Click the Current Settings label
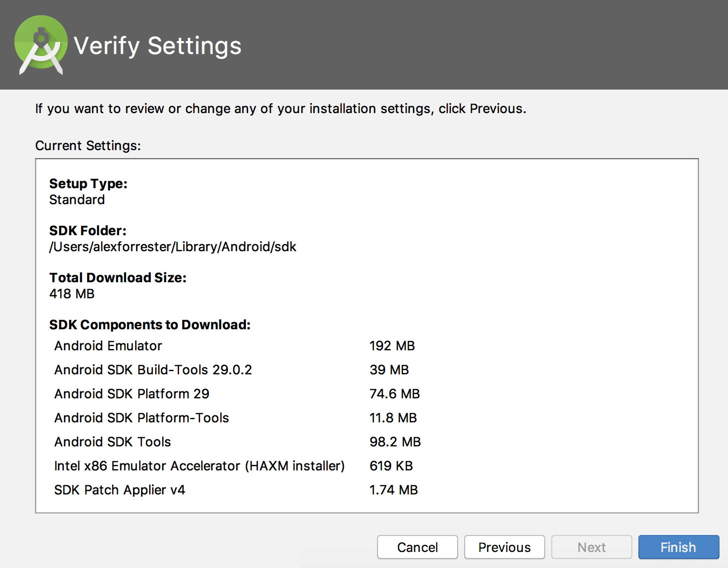Image resolution: width=728 pixels, height=568 pixels. 88,146
